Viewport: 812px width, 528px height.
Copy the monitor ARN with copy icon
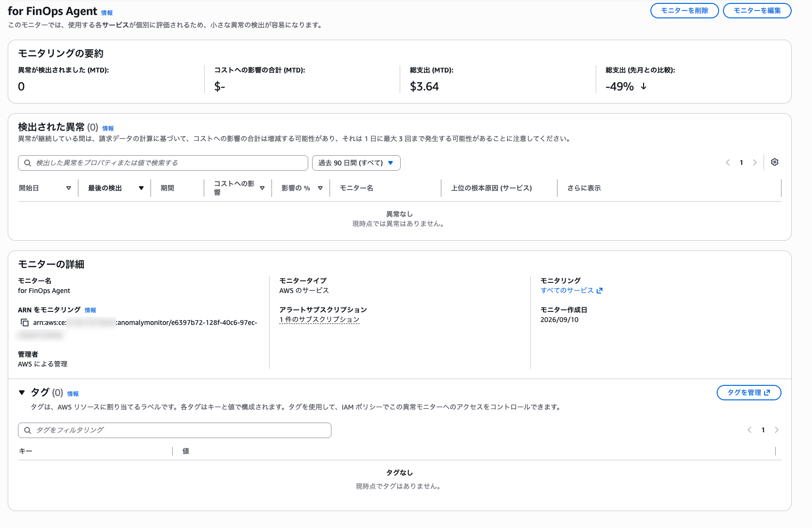pyautogui.click(x=25, y=323)
